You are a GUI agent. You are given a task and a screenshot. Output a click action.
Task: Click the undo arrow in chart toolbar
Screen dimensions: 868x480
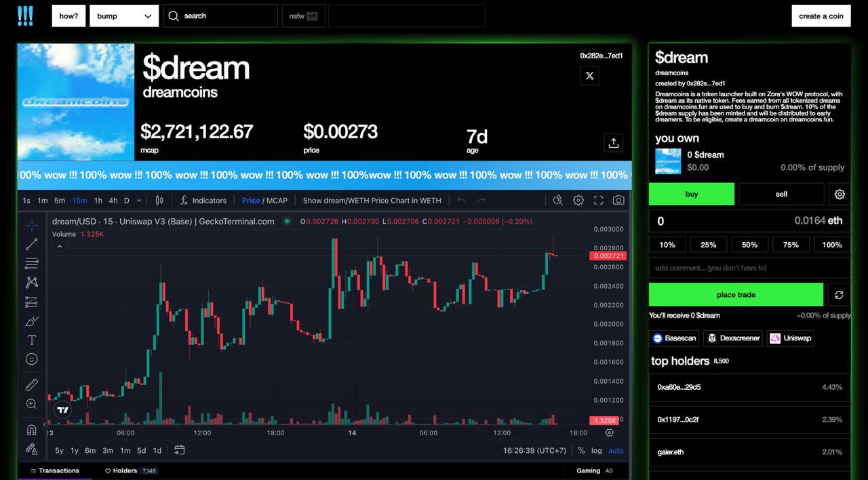click(461, 200)
